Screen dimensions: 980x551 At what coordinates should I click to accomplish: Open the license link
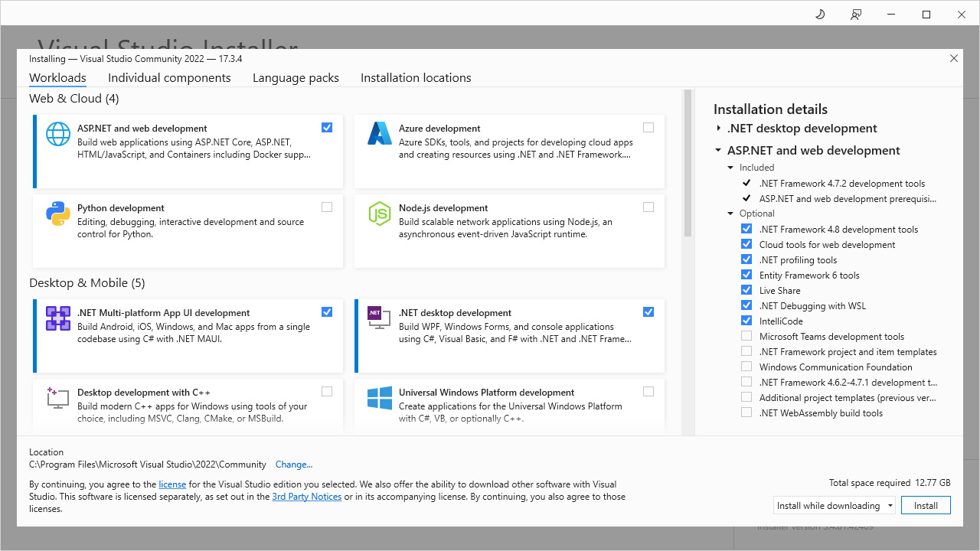(172, 484)
